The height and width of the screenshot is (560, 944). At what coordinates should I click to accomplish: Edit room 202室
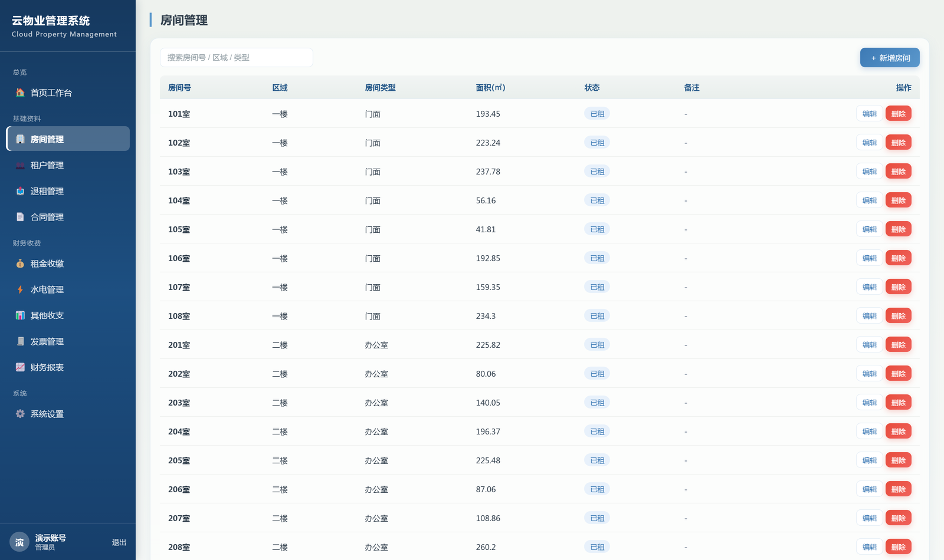coord(870,374)
